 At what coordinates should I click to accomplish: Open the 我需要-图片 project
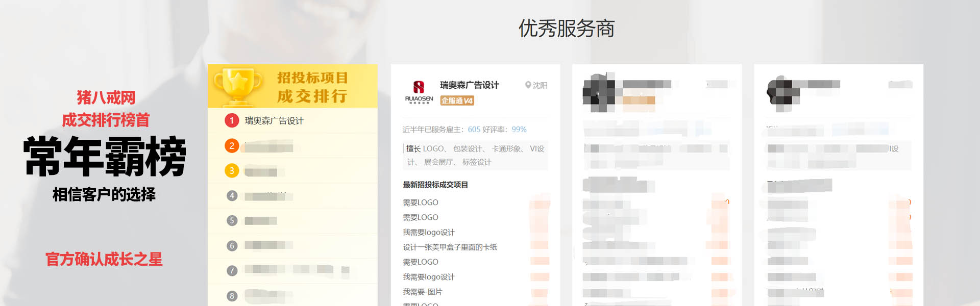[x=423, y=292]
